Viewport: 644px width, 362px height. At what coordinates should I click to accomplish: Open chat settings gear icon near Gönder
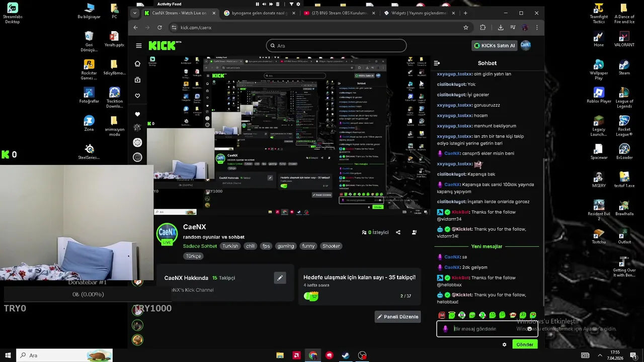504,344
